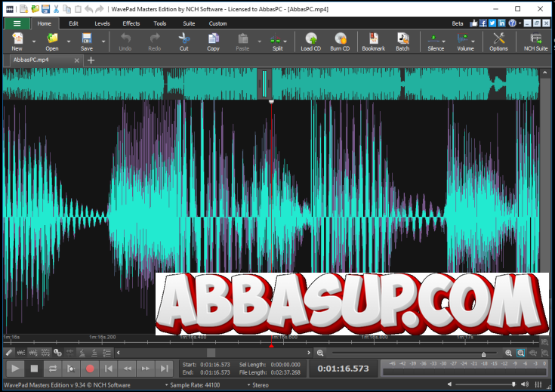555x392 pixels.
Task: Open the Sample Rate 44100 dropdown
Action: point(193,385)
